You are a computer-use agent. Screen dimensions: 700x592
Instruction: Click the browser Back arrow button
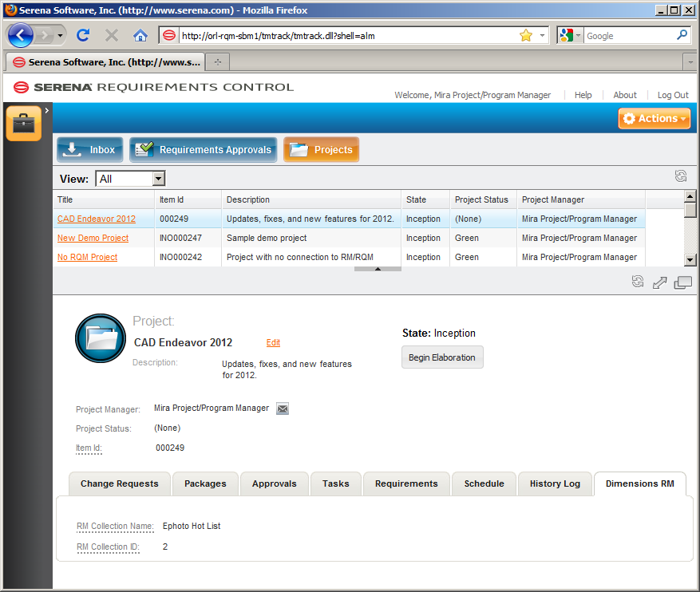click(x=20, y=35)
